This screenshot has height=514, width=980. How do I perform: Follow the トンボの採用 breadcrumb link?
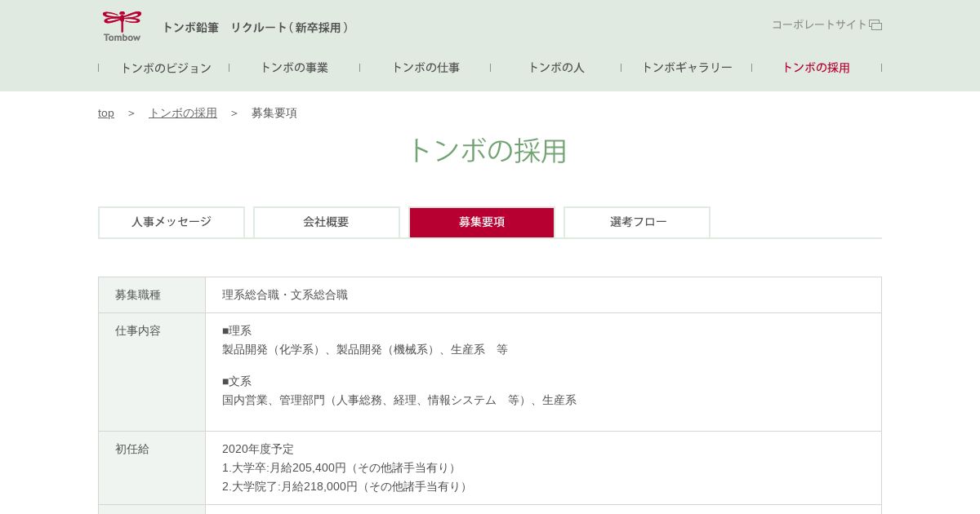point(183,113)
